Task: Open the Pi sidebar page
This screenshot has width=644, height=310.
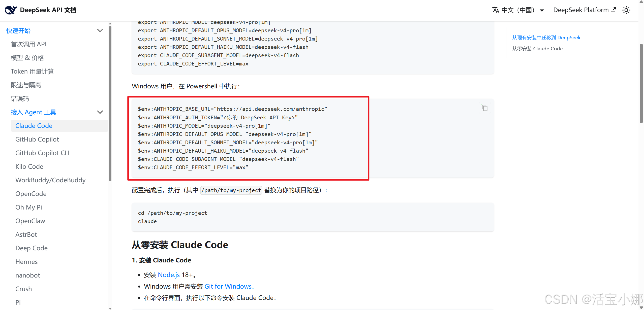Action: point(18,302)
